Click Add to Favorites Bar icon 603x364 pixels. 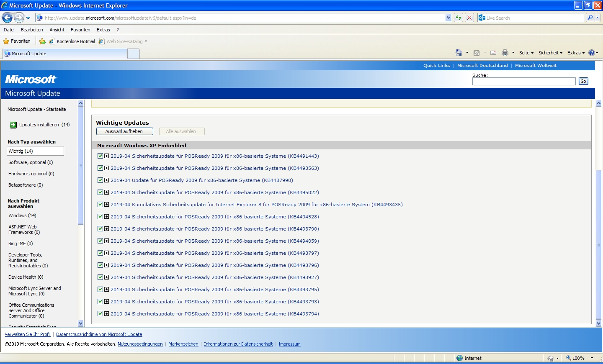(42, 41)
